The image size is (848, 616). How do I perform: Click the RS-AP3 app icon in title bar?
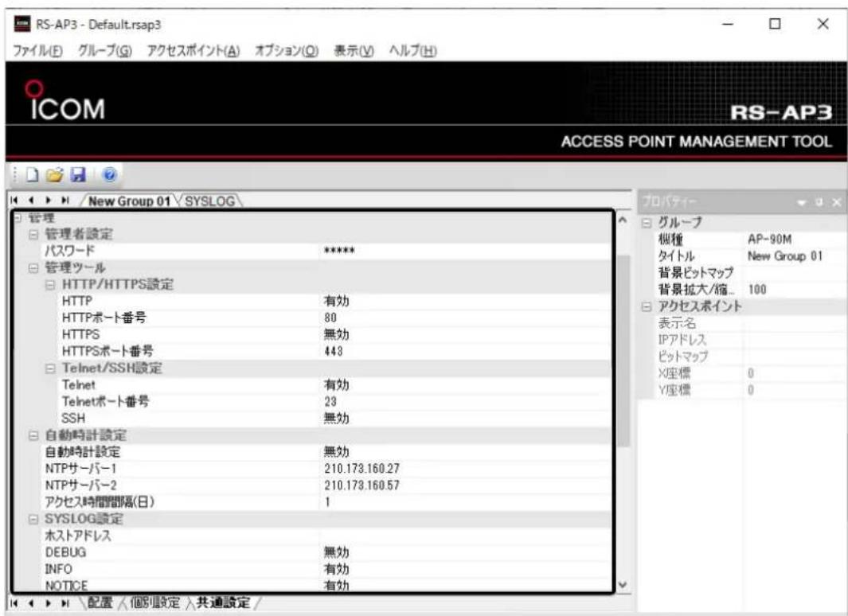pyautogui.click(x=22, y=25)
